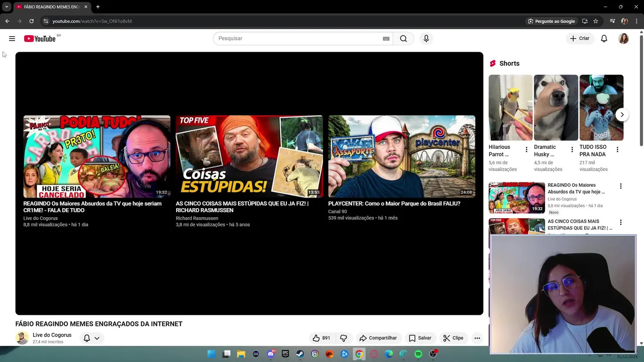
Task: Show next Shorts with arrow button
Action: coord(622,115)
